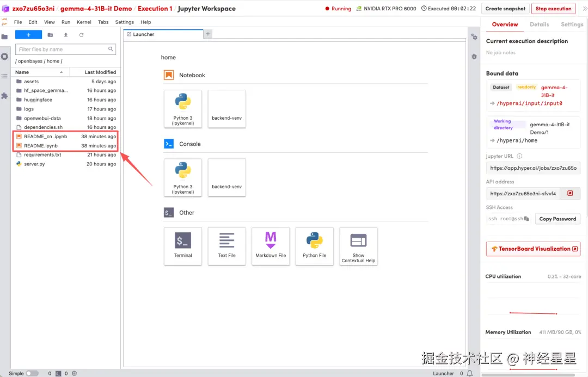The width and height of the screenshot is (588, 377).
Task: Click the new folder icon
Action: click(x=50, y=35)
